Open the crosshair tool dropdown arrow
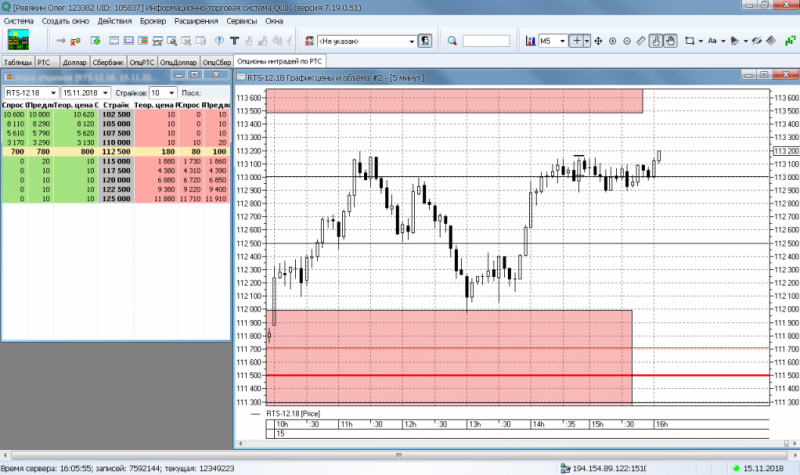Image resolution: width=800 pixels, height=475 pixels. pos(587,41)
